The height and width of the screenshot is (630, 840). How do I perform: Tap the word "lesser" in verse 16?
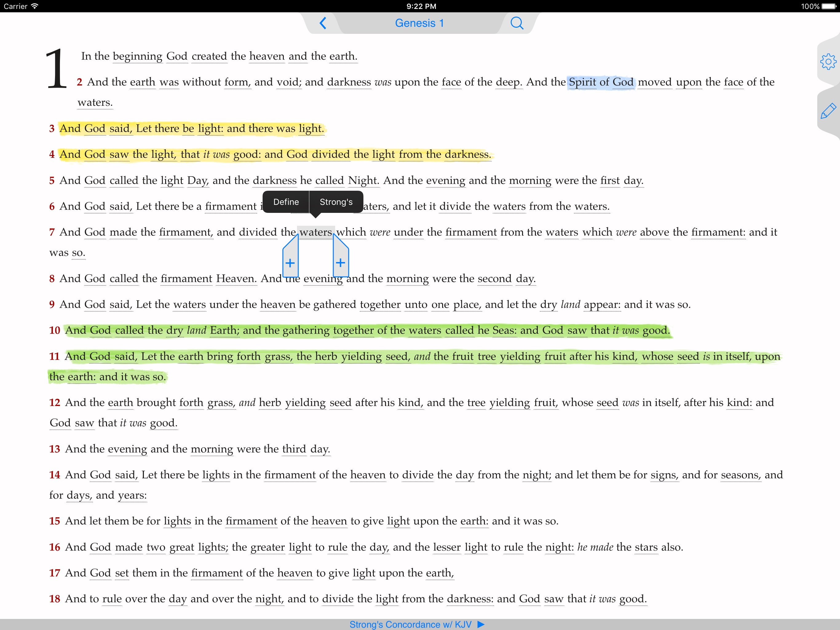pos(447,547)
